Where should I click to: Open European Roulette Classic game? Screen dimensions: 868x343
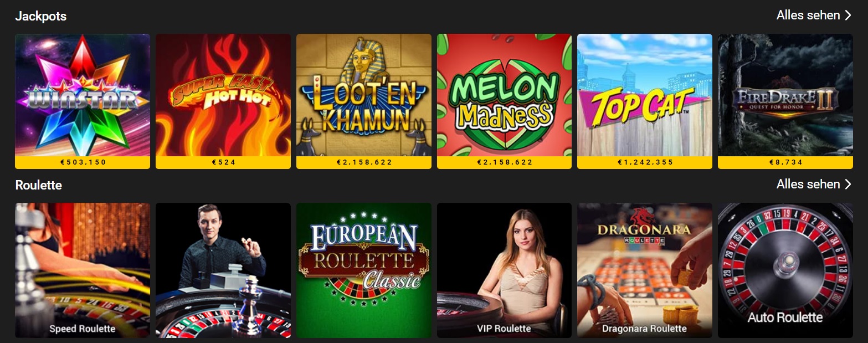point(364,270)
